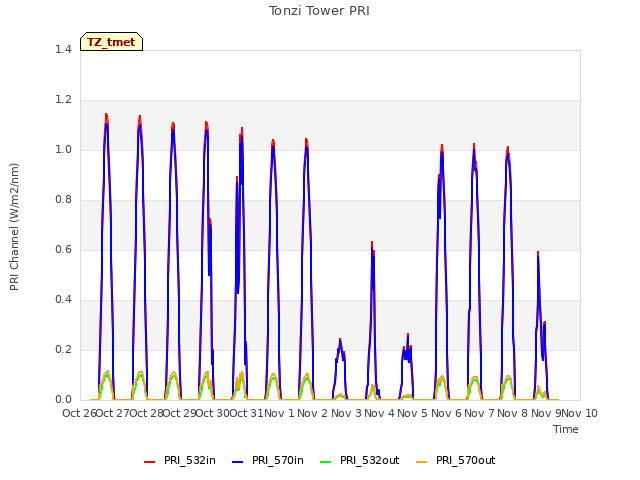Click the Nov 4 x-axis date label
This screenshot has width=640, height=480.
point(380,413)
